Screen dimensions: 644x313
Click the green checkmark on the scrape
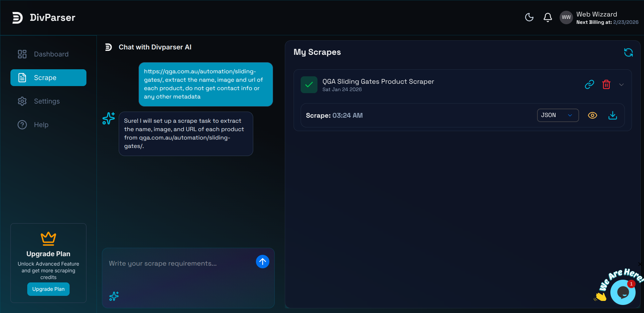point(309,84)
